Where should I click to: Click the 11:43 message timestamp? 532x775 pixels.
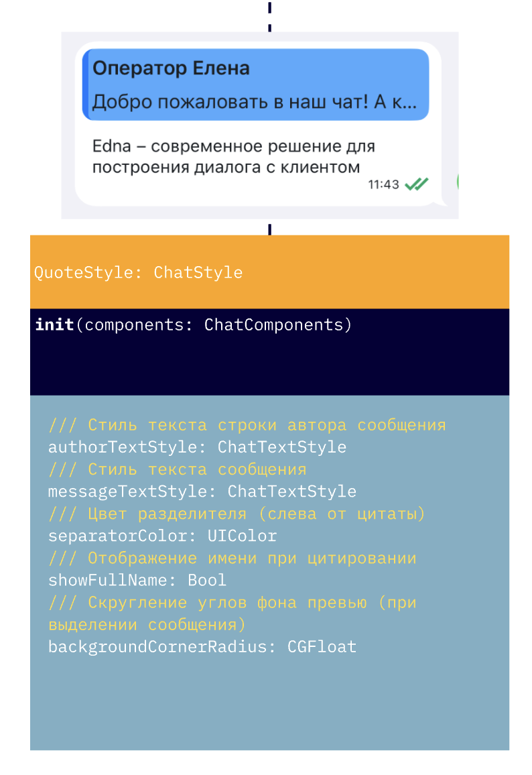(x=383, y=184)
